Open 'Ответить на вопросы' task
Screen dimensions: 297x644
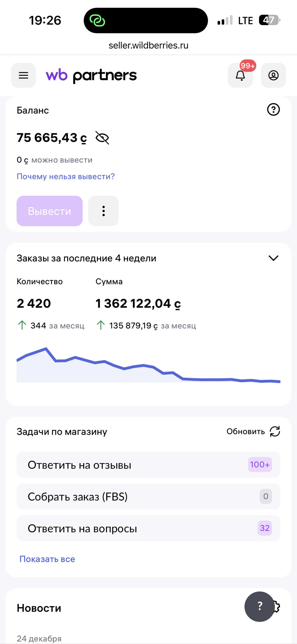click(148, 528)
